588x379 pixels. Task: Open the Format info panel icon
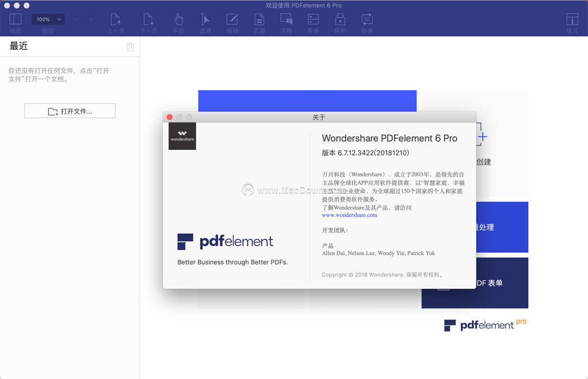point(572,20)
